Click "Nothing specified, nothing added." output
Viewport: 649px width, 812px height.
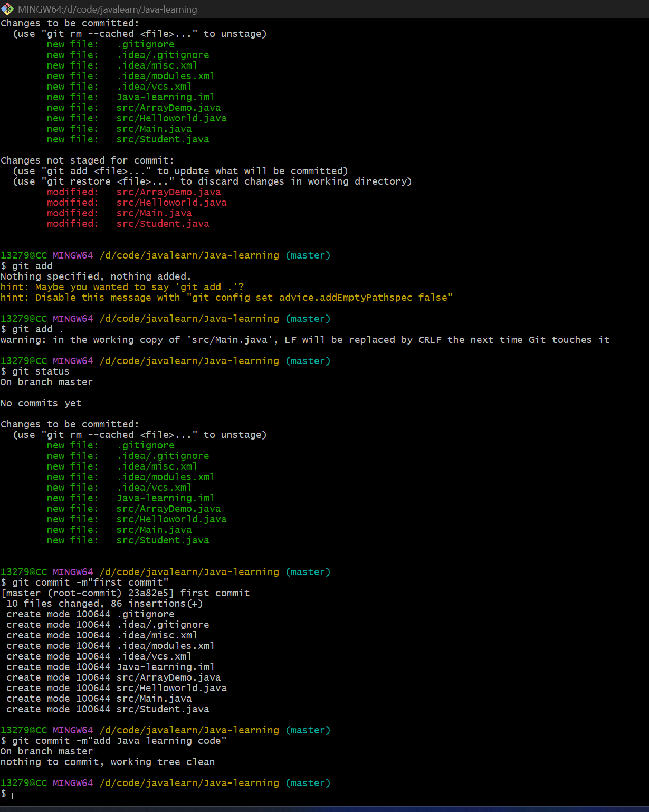pyautogui.click(x=96, y=276)
